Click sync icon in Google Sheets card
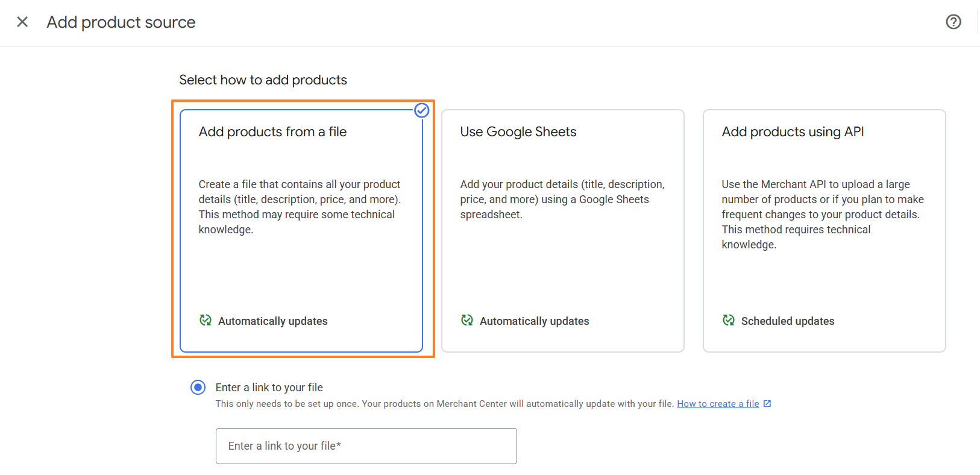Screen dimensions: 980x475 [x=467, y=320]
